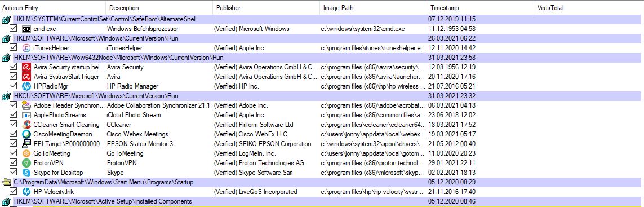The width and height of the screenshot is (644, 207).
Task: Select the HKCU CurrentVersion Run registry key row
Action: click(322, 96)
